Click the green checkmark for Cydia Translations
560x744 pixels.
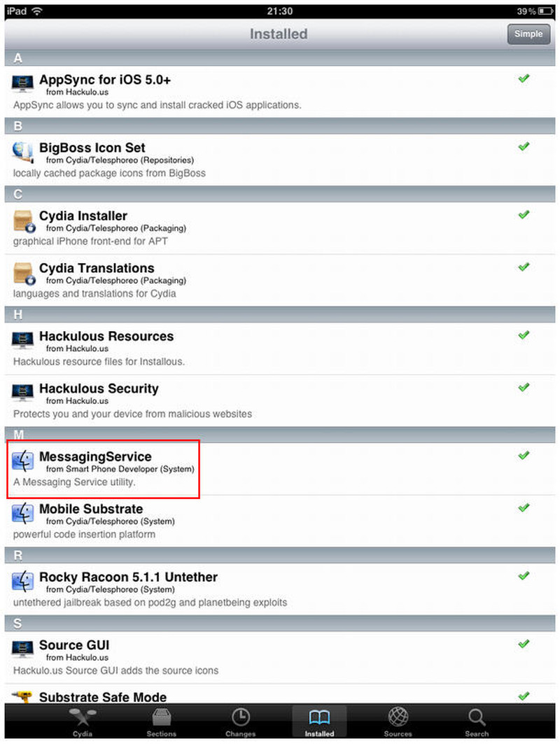524,267
